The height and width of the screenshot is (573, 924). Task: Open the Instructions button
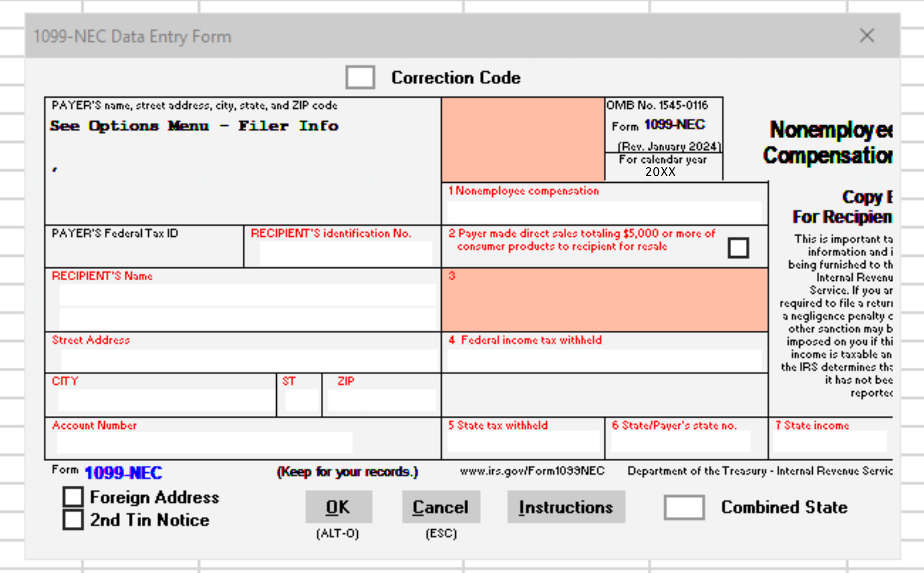tap(566, 507)
